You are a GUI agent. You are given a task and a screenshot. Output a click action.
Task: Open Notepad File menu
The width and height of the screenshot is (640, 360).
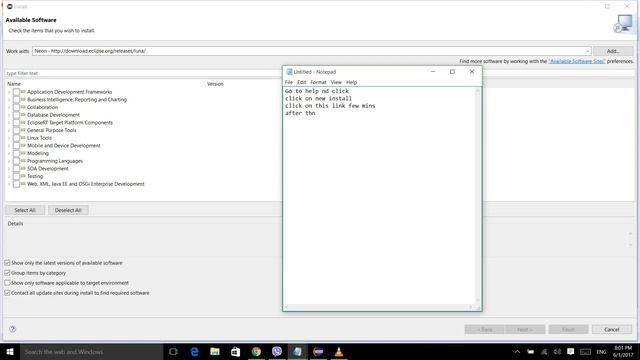[289, 82]
